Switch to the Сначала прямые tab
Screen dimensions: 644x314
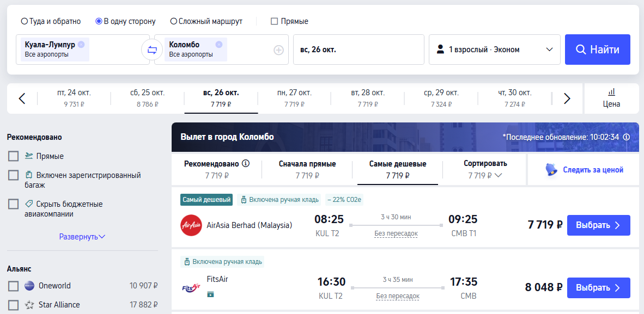click(x=307, y=169)
